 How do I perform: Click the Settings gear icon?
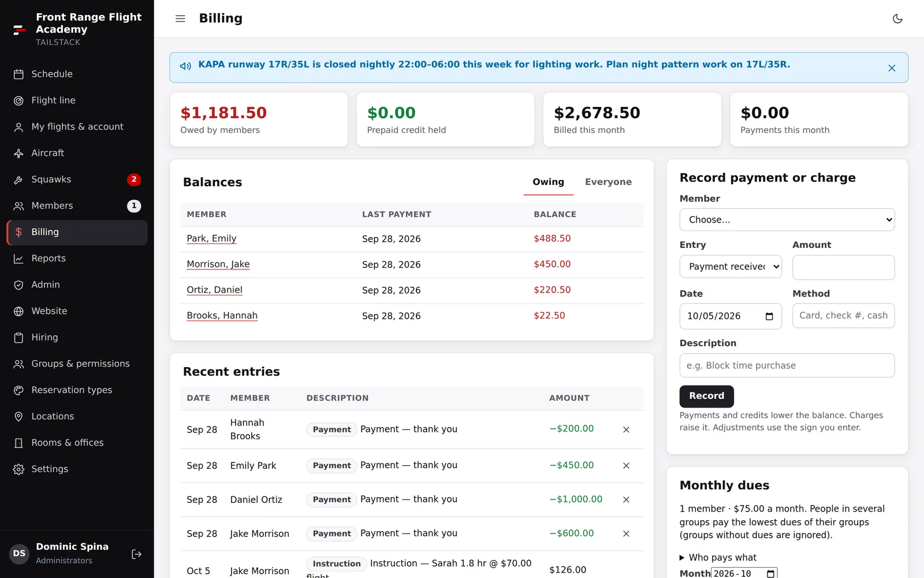pos(18,469)
